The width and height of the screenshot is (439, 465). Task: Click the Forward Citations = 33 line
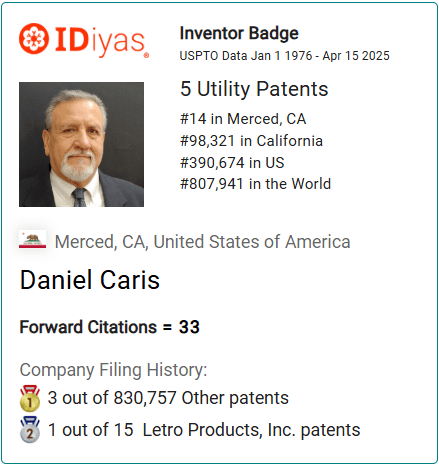pos(110,327)
